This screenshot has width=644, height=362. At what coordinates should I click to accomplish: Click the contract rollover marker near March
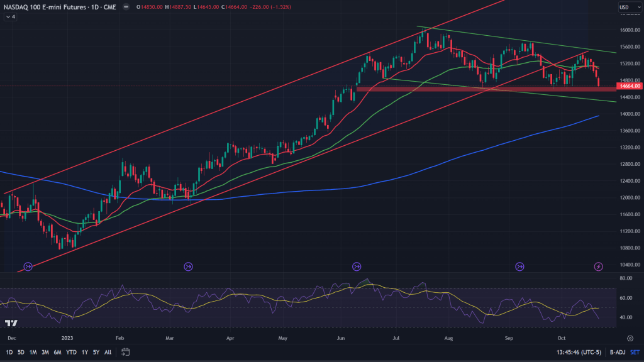click(x=188, y=267)
